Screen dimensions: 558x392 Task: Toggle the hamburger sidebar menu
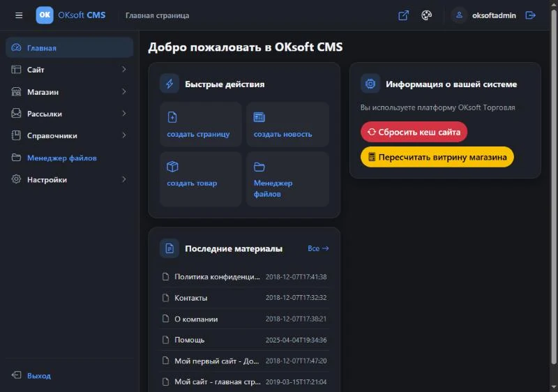point(19,15)
